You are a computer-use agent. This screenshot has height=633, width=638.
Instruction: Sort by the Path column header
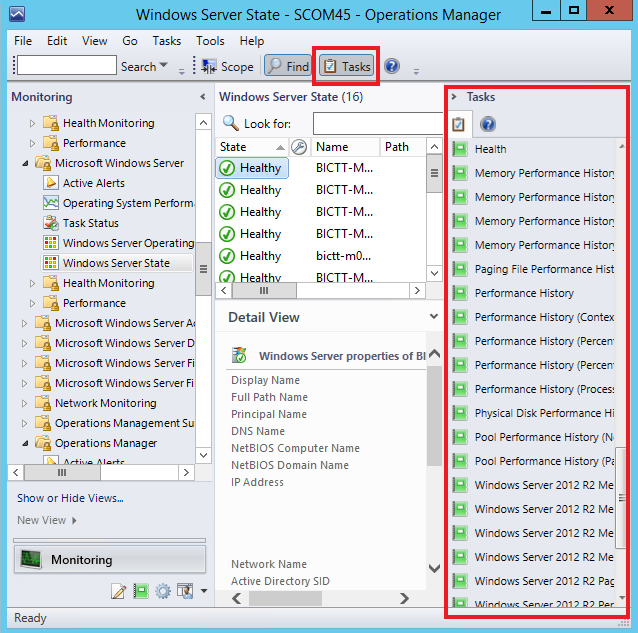click(403, 147)
